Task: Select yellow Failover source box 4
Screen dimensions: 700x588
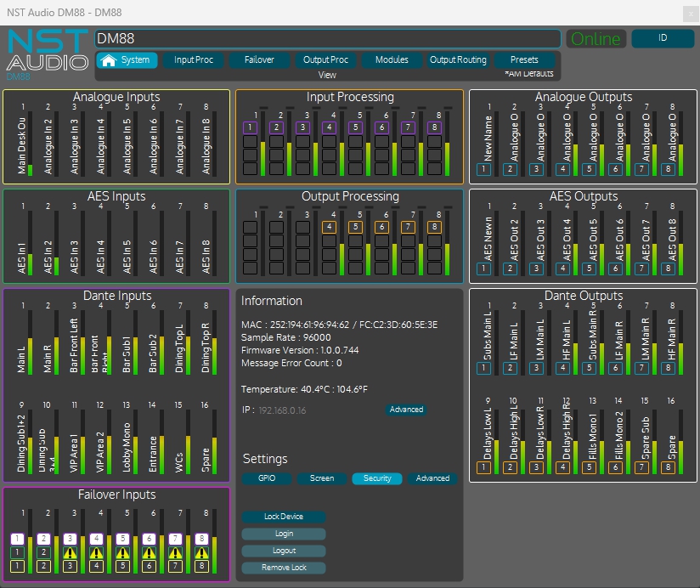Action: click(97, 567)
